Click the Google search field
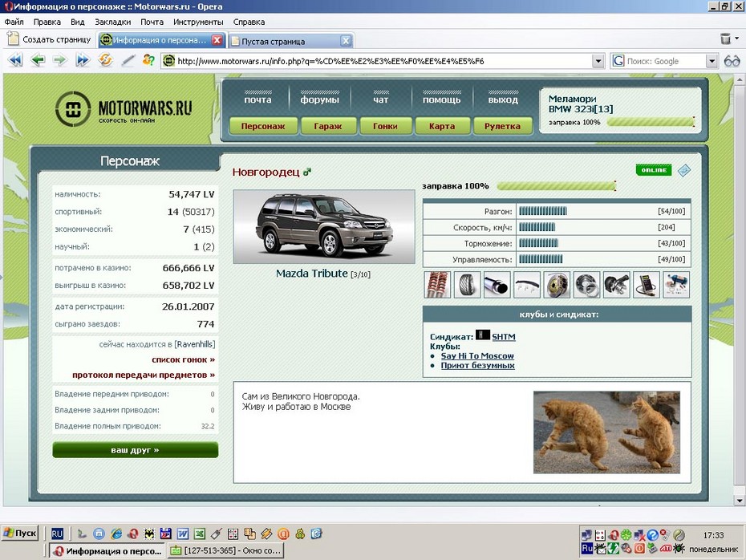This screenshot has width=746, height=560. pyautogui.click(x=665, y=61)
